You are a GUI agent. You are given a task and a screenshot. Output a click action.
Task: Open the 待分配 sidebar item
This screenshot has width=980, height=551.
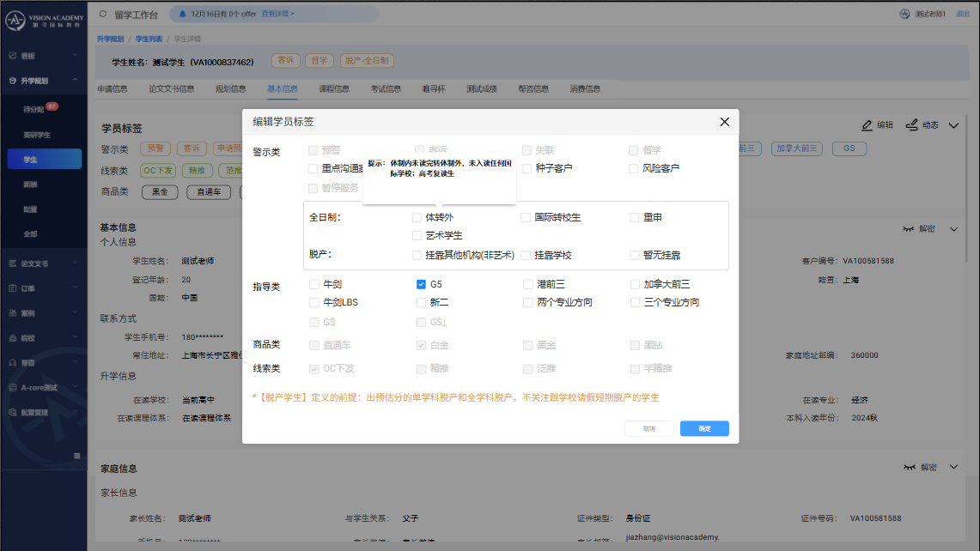coord(33,110)
